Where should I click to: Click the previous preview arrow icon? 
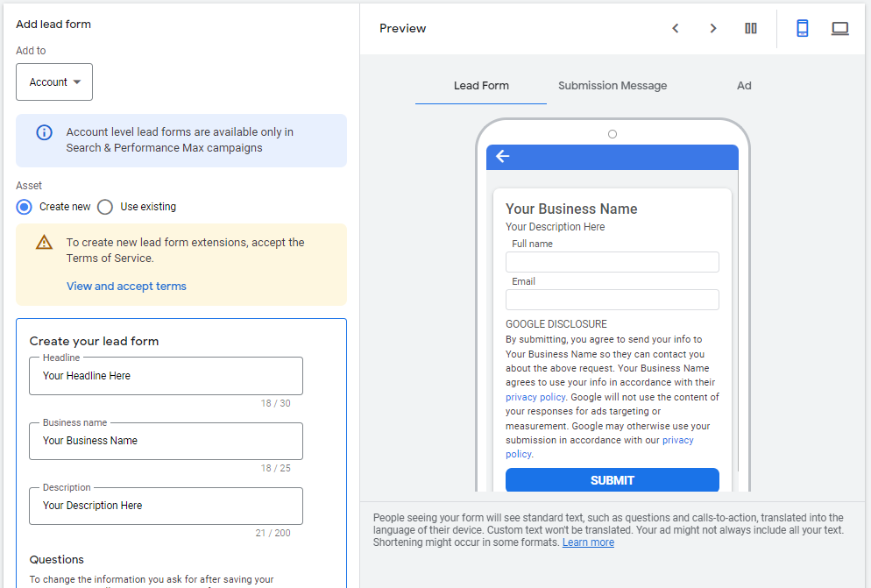tap(676, 28)
